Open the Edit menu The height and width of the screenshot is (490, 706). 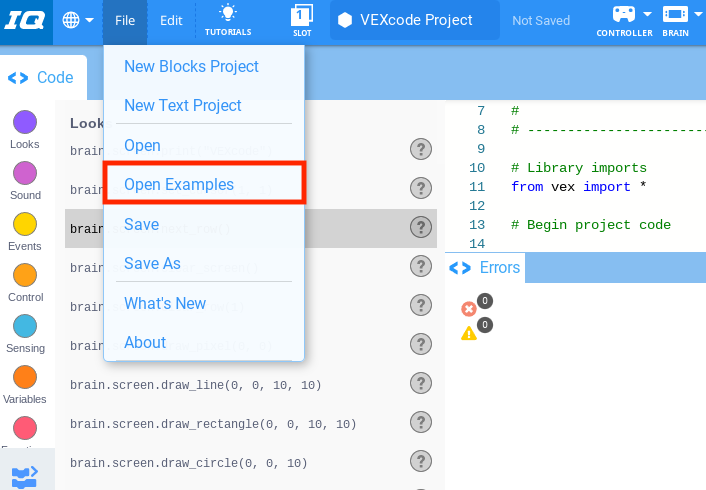click(171, 20)
